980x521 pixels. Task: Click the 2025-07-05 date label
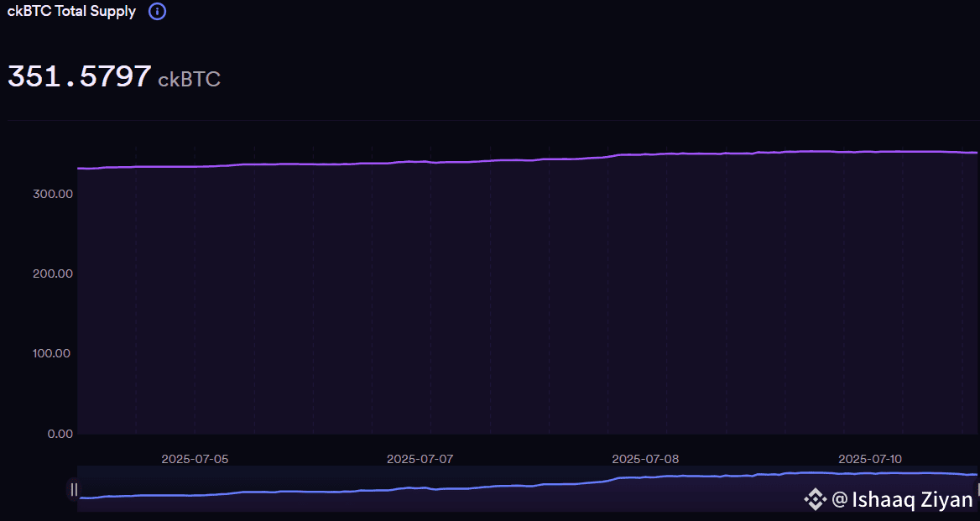195,459
